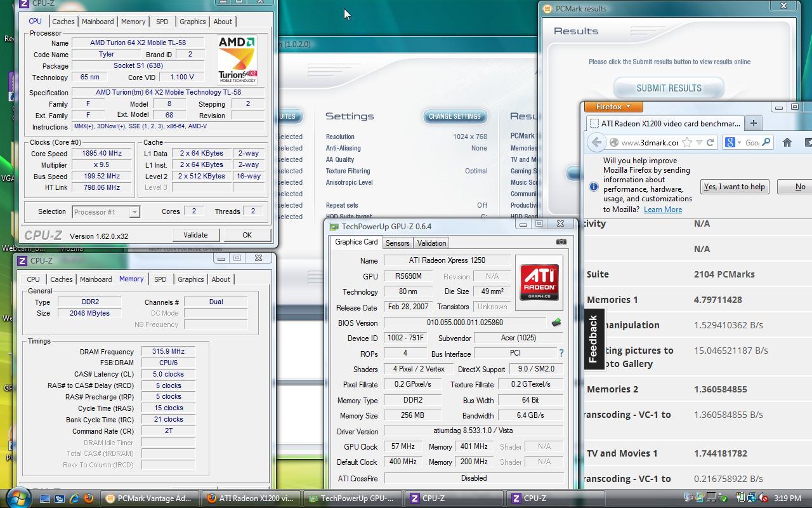Image resolution: width=812 pixels, height=508 pixels.
Task: Click SUBMIT RESULTS in PCMark results
Action: coord(669,88)
